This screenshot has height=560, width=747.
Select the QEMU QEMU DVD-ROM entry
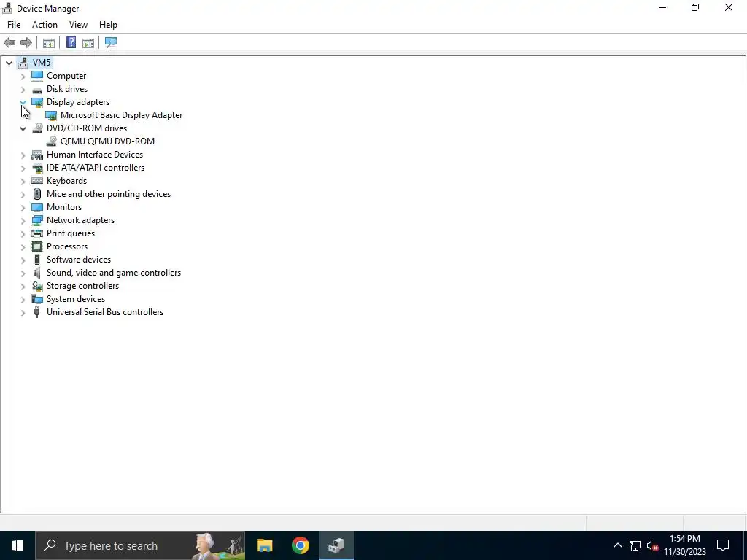(x=108, y=141)
